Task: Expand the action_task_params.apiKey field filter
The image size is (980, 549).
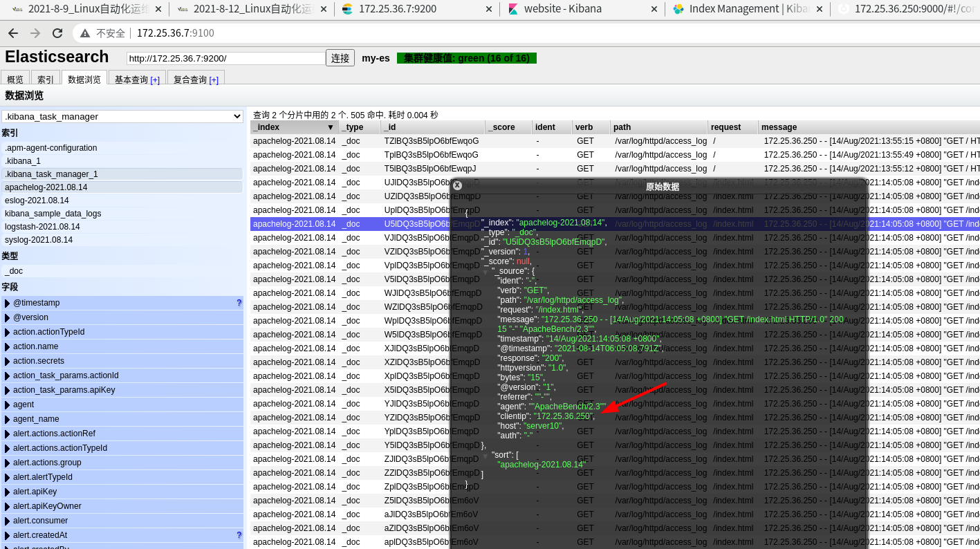Action: pos(8,390)
